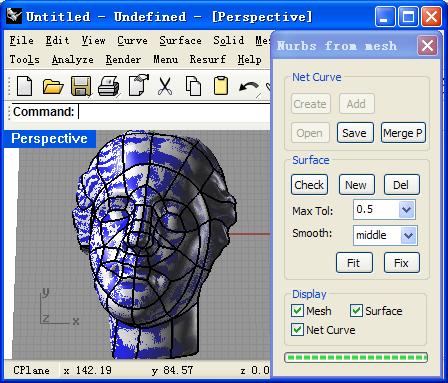The image size is (448, 383).
Task: Open the Surface menu
Action: coord(180,40)
